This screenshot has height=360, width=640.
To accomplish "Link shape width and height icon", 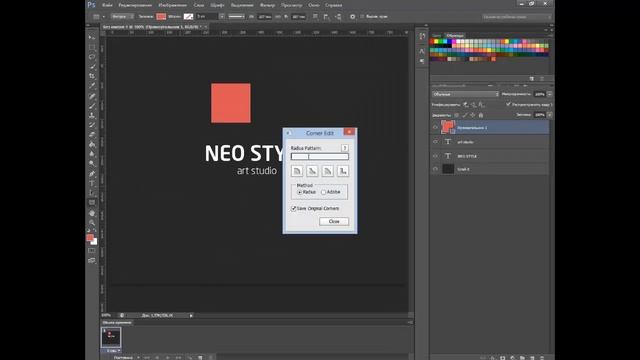I will (x=278, y=17).
